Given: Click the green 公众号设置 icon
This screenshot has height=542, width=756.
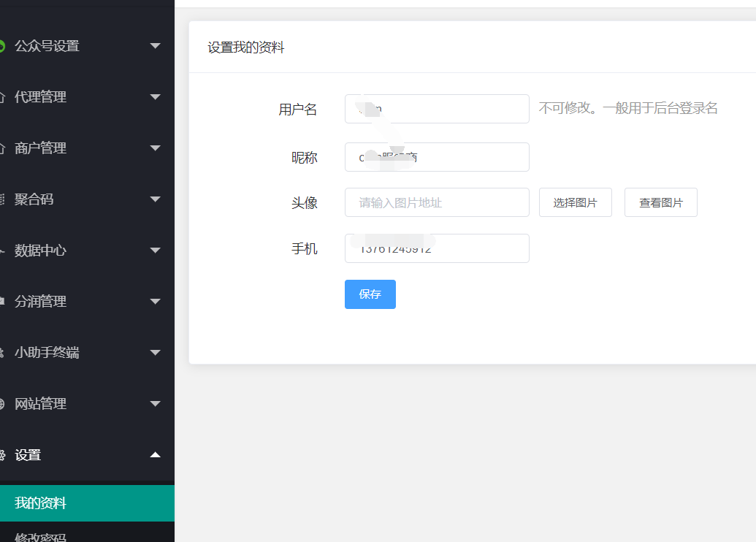Looking at the screenshot, I should tap(2, 46).
